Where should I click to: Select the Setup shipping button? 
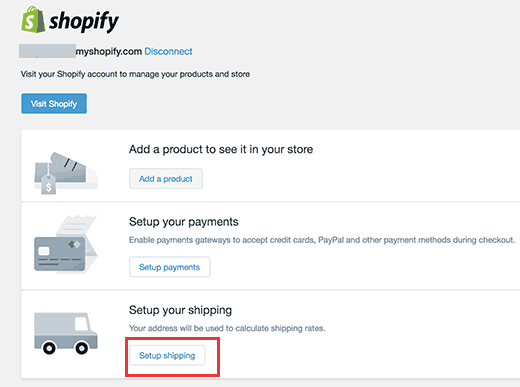point(167,355)
